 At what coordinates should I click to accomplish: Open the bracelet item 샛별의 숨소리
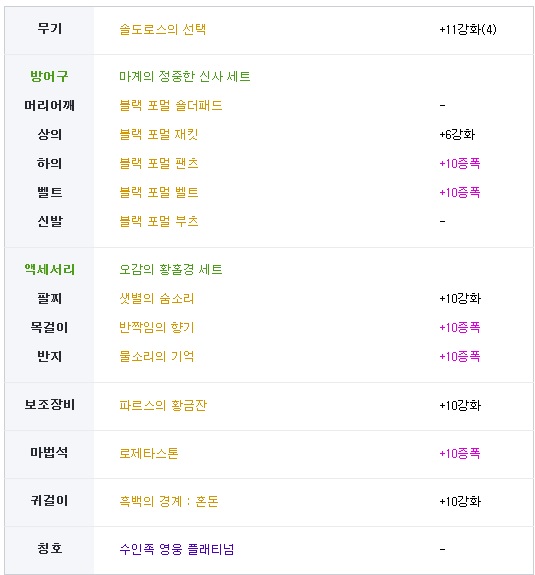[157, 299]
